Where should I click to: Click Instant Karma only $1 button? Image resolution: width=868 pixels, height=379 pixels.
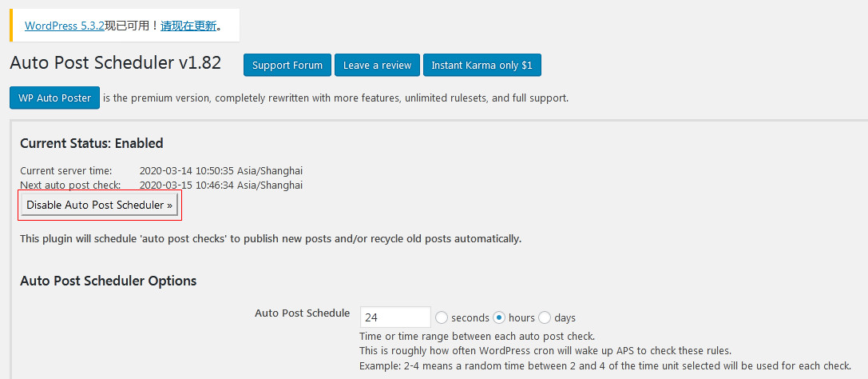[482, 66]
